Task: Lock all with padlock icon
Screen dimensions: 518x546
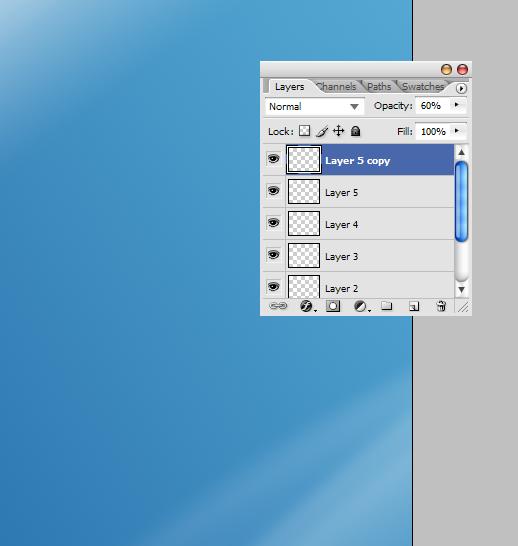Action: tap(355, 131)
